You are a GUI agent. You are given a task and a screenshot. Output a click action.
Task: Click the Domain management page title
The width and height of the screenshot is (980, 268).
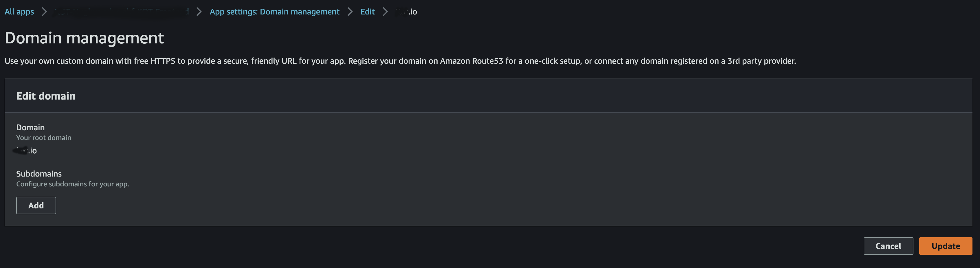(x=84, y=38)
